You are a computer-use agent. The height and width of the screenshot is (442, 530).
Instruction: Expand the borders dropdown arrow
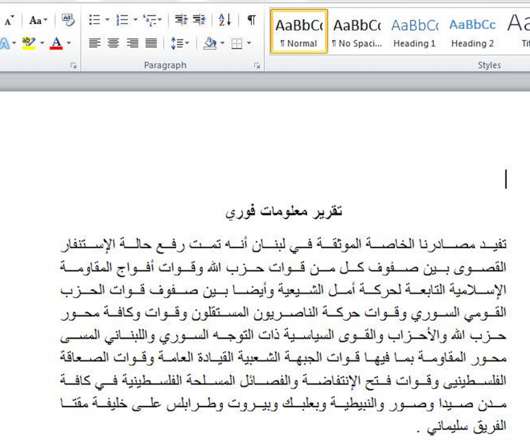click(x=249, y=43)
